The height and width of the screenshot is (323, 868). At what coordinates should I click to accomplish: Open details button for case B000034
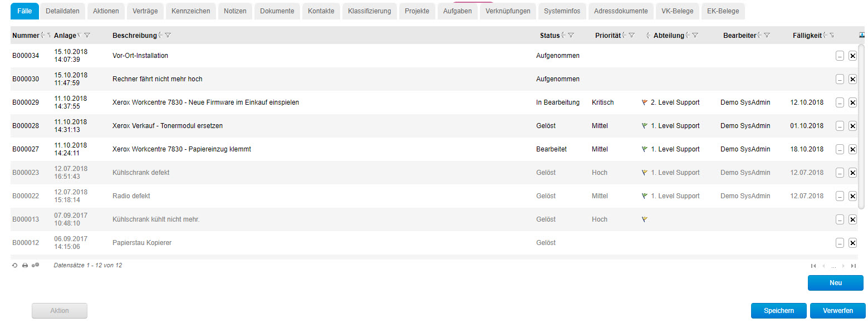pos(840,56)
